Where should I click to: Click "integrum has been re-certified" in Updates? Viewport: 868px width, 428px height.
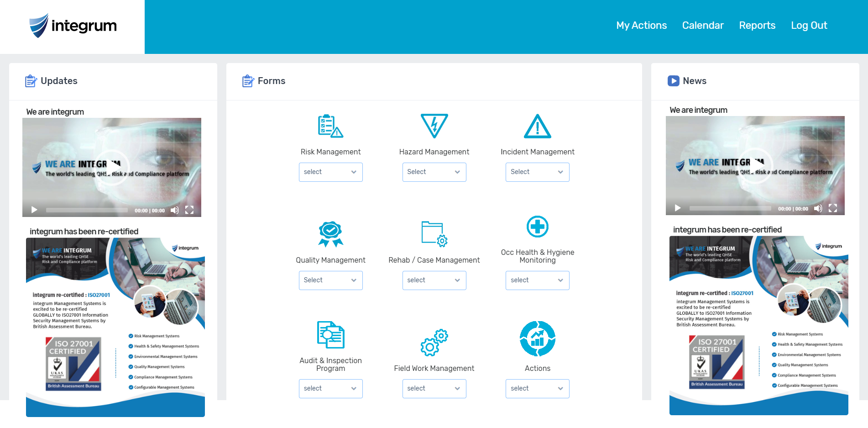point(84,232)
